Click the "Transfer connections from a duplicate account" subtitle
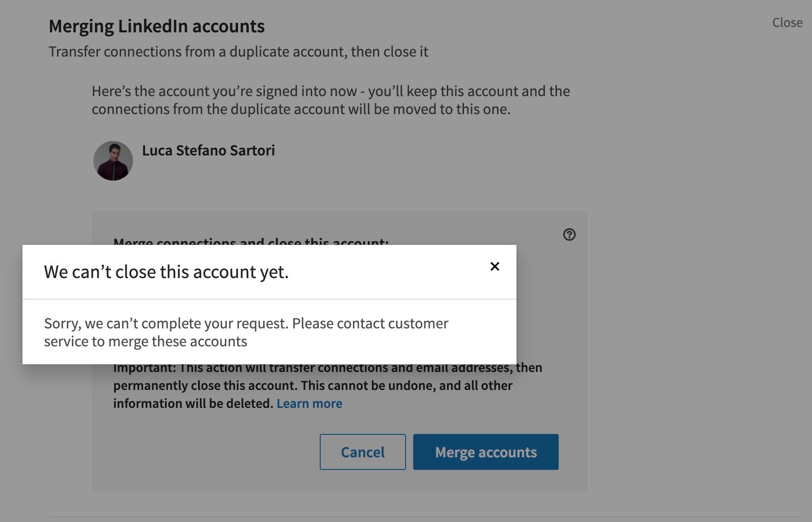The width and height of the screenshot is (812, 522). [238, 52]
